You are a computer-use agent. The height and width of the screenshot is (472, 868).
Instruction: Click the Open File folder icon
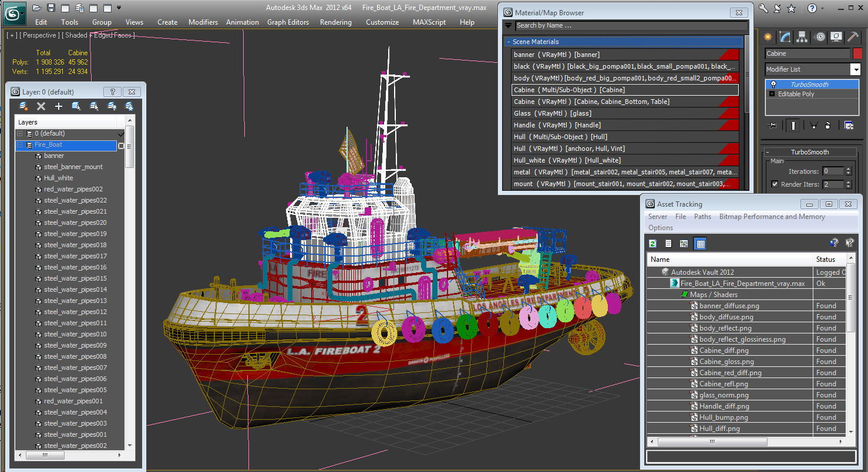tap(37, 8)
